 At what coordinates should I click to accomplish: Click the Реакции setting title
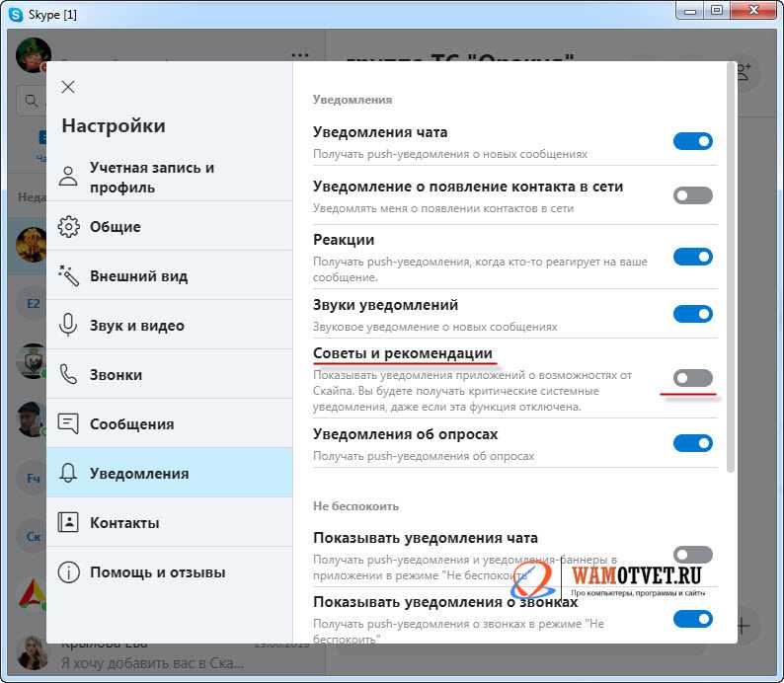tap(344, 240)
